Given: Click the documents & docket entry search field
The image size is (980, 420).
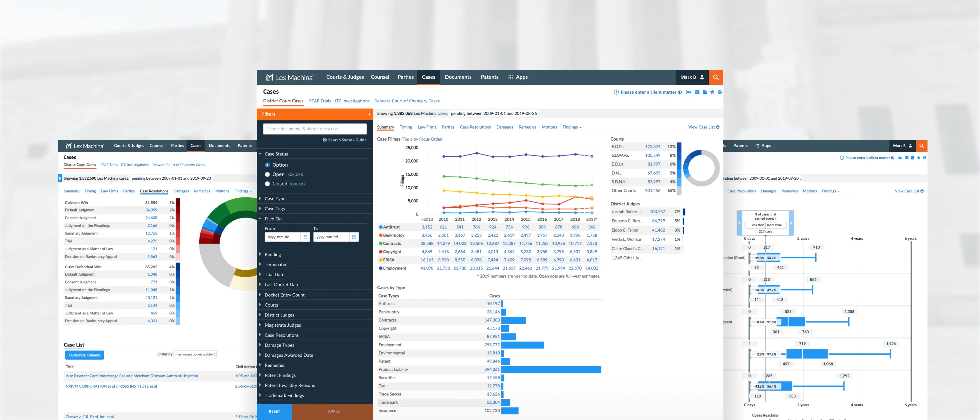Looking at the screenshot, I should click(315, 129).
